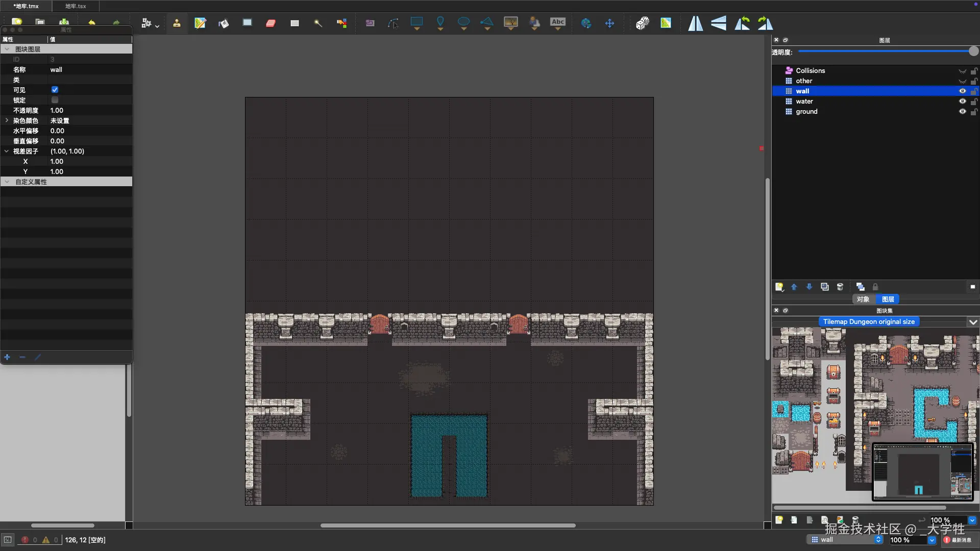Open the tileset list dropdown arrow

tap(973, 322)
